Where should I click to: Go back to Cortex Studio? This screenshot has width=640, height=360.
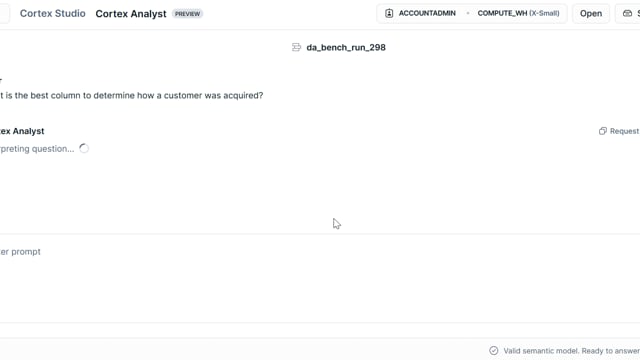point(53,13)
